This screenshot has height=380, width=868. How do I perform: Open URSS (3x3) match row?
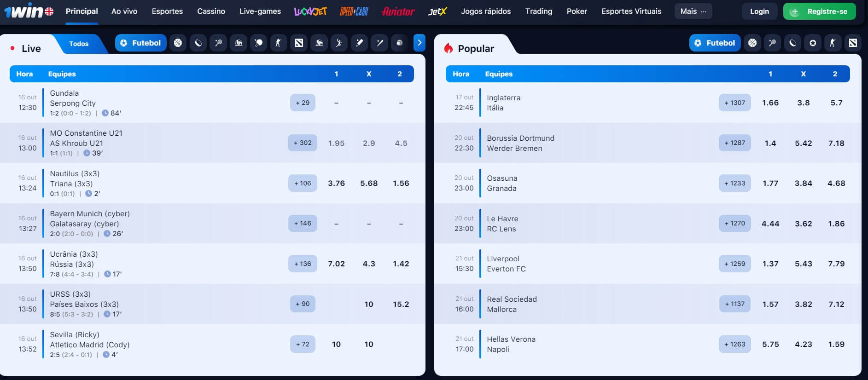coord(212,304)
